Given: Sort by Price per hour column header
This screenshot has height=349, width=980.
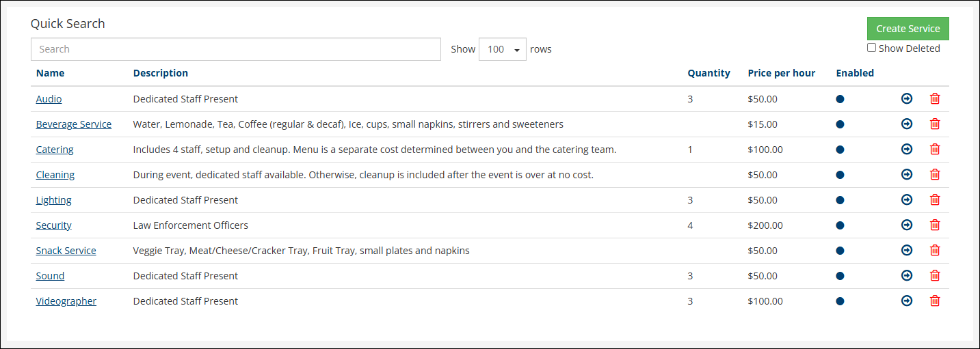Looking at the screenshot, I should pyautogui.click(x=781, y=73).
